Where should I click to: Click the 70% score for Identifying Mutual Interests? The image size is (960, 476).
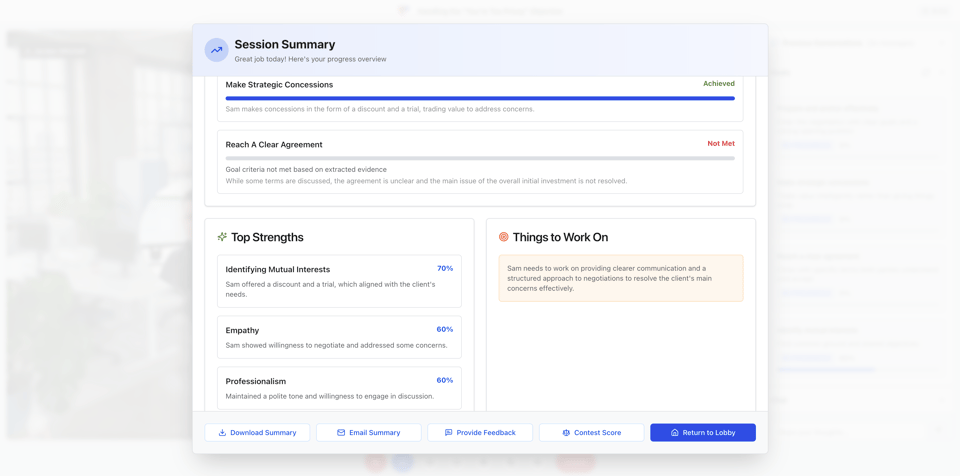pyautogui.click(x=445, y=269)
